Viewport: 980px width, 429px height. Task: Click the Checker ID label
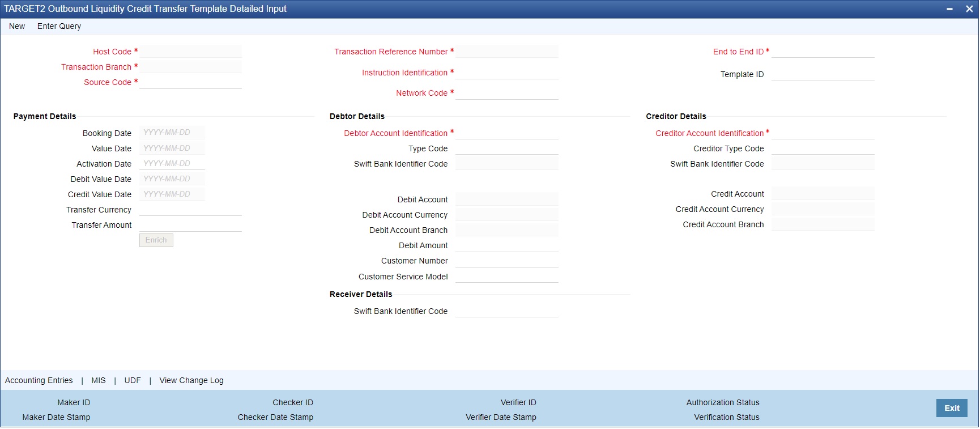point(293,402)
